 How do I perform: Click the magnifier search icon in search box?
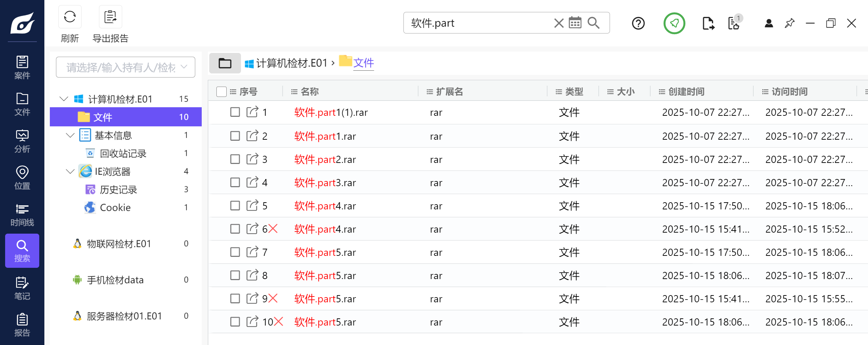click(594, 23)
